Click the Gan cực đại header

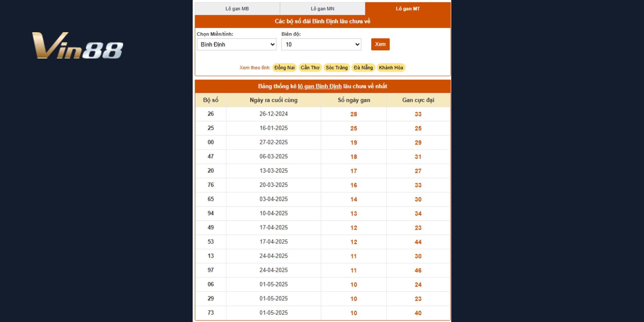pyautogui.click(x=418, y=100)
